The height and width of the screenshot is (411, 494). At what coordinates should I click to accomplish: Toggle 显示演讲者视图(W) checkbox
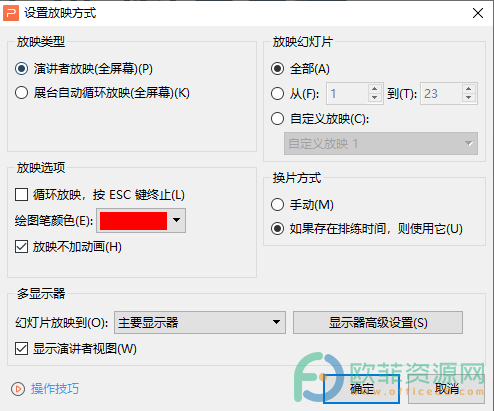(21, 349)
